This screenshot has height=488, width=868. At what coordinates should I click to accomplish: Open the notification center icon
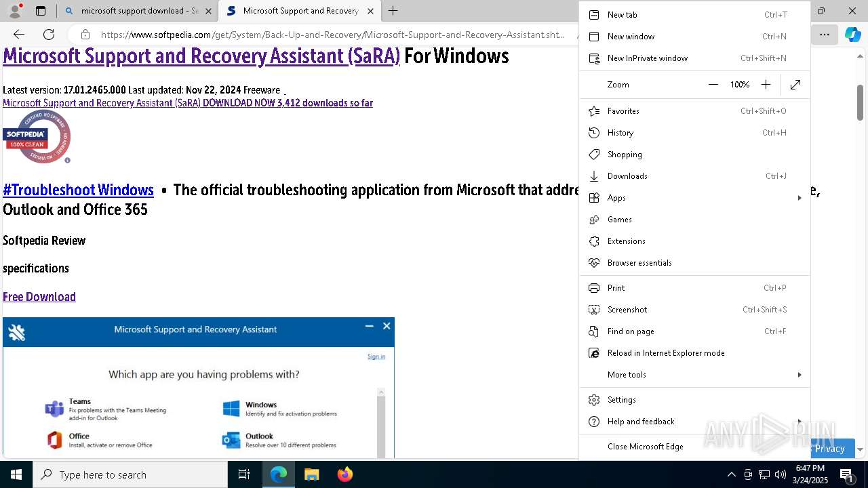846,474
